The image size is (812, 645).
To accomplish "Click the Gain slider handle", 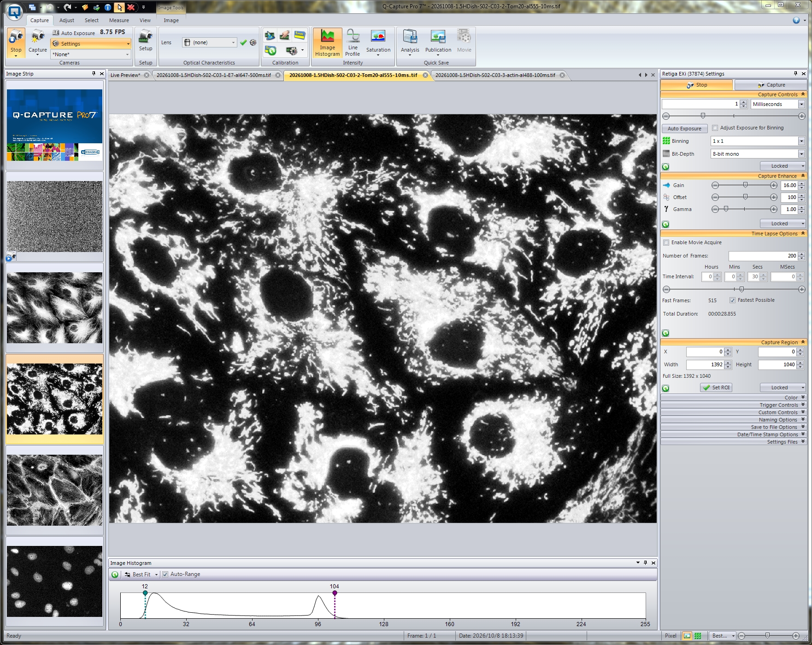I will pyautogui.click(x=745, y=185).
